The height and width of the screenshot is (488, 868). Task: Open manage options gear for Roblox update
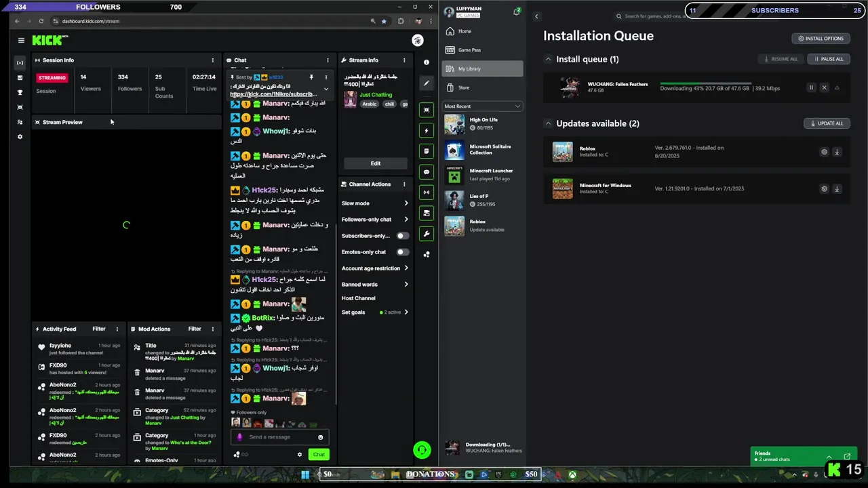click(x=824, y=152)
